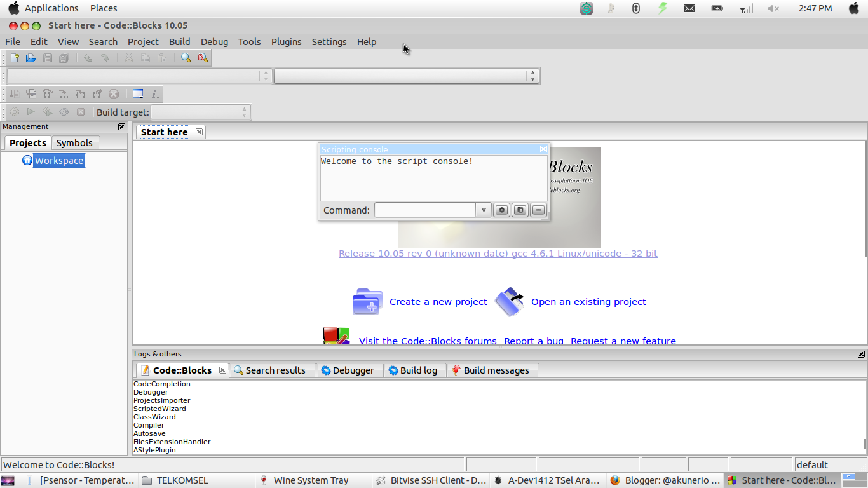Click the Build gear icon
Viewport: 868px width, 488px height.
15,112
